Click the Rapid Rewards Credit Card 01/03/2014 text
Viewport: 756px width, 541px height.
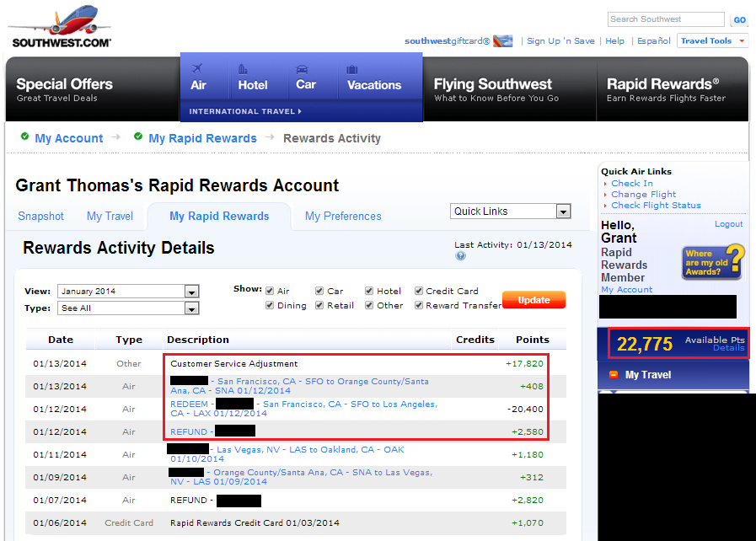[255, 522]
